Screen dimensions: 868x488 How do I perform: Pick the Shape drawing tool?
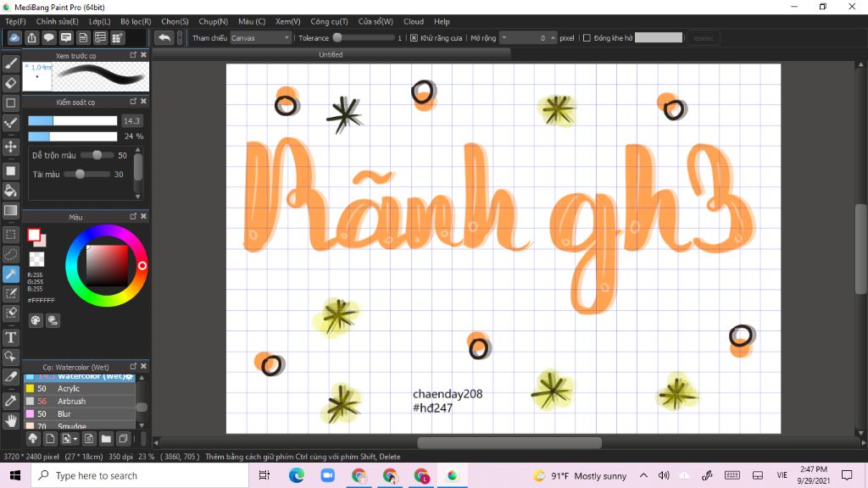pos(10,103)
